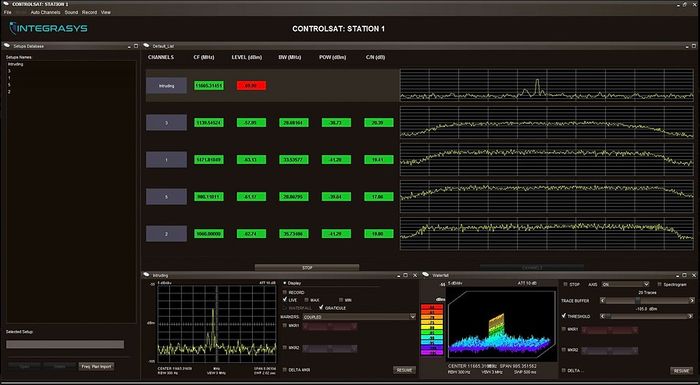This screenshot has width=700, height=385.
Task: Click the Freq. Plan Import button
Action: 96,366
